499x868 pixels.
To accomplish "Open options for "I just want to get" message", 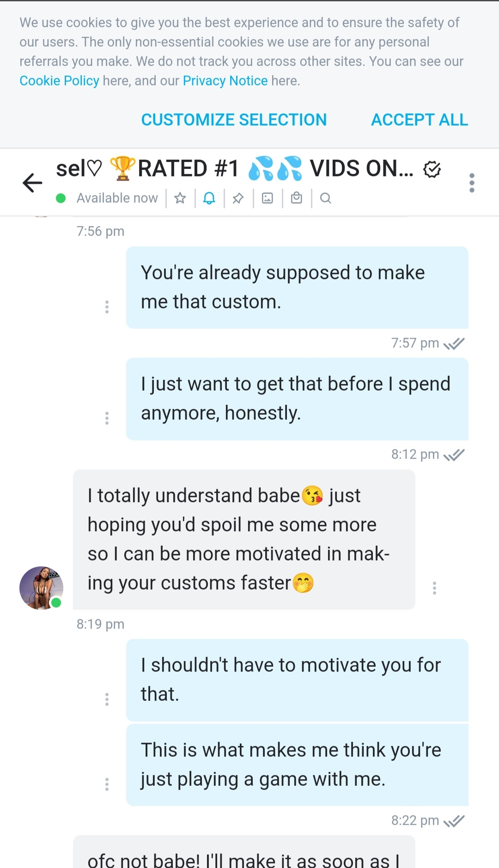I will click(x=107, y=418).
